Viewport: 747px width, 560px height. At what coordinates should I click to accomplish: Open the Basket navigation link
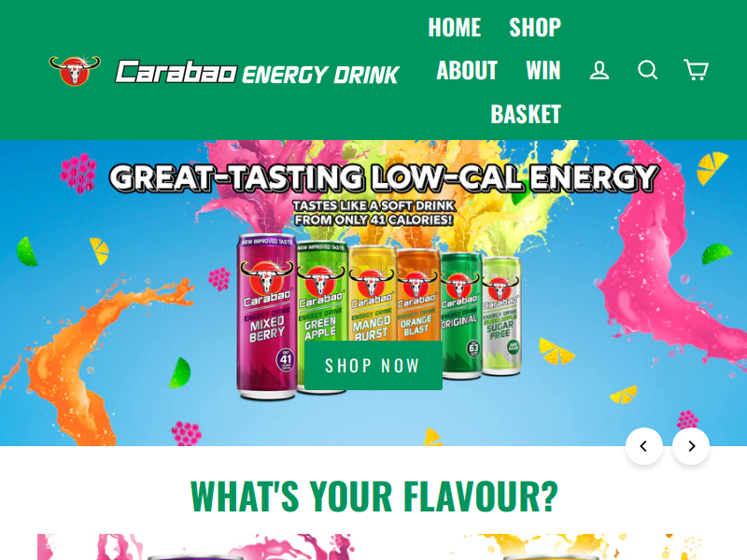tap(526, 114)
